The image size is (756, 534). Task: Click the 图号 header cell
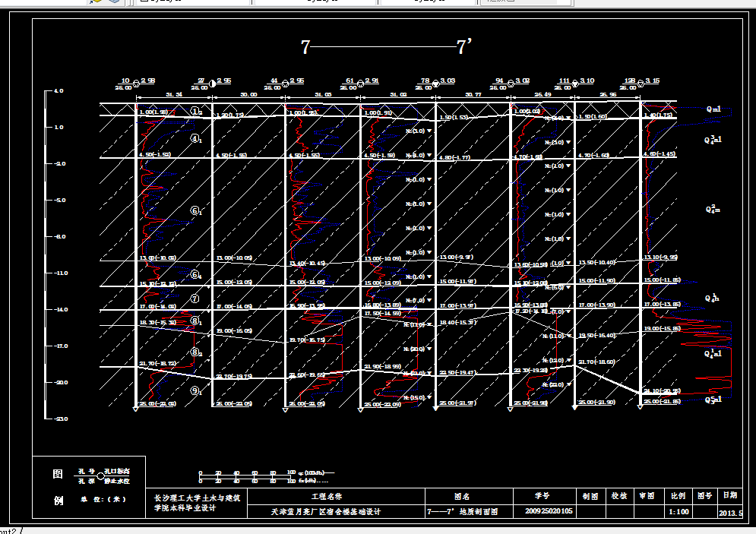[704, 496]
